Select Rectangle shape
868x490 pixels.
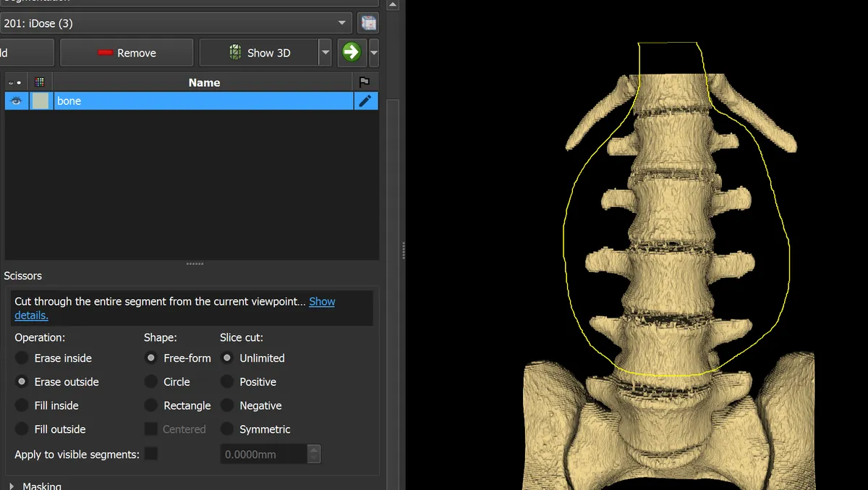pos(178,406)
